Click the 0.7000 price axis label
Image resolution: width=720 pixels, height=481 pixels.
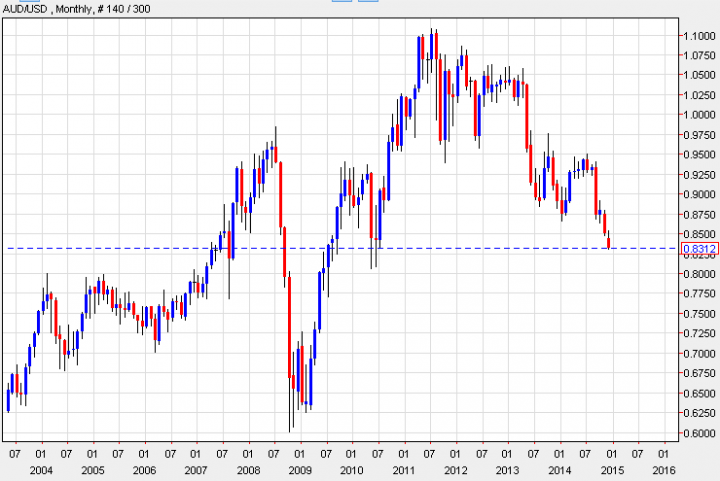click(699, 354)
